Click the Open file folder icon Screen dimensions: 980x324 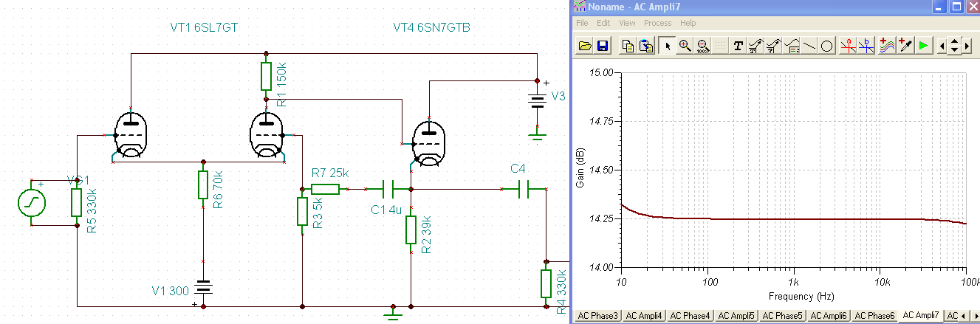pos(585,46)
